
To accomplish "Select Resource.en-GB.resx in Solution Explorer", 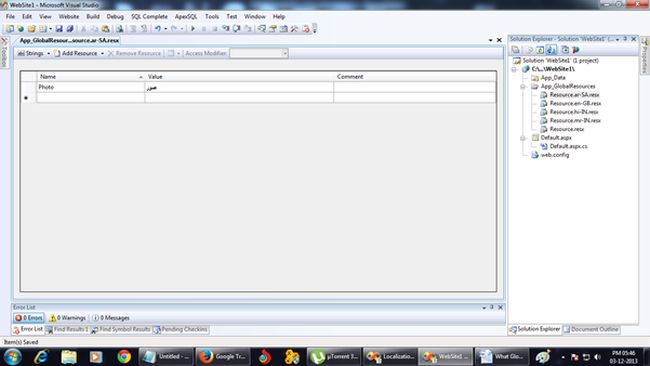I will (x=575, y=104).
